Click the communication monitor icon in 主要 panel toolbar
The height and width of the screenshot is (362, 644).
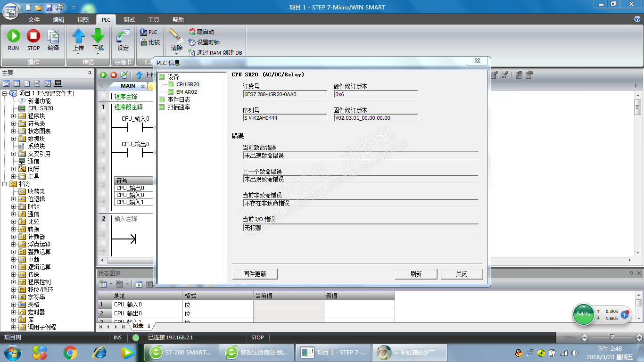pos(58,83)
